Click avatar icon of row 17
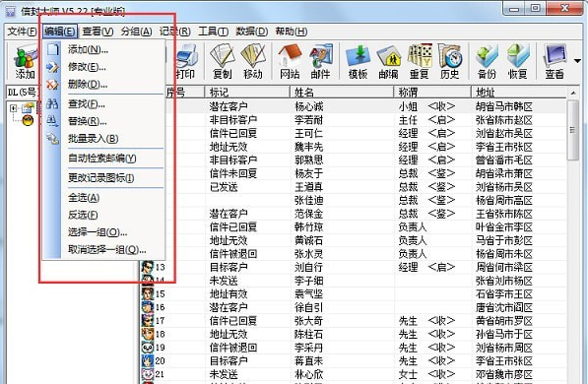This screenshot has height=384, width=588. pyautogui.click(x=148, y=321)
